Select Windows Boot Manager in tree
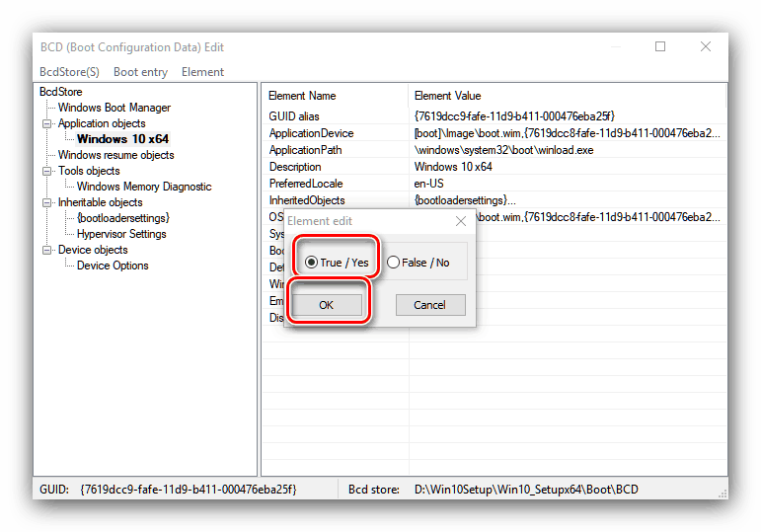The image size is (761, 532). (x=114, y=108)
